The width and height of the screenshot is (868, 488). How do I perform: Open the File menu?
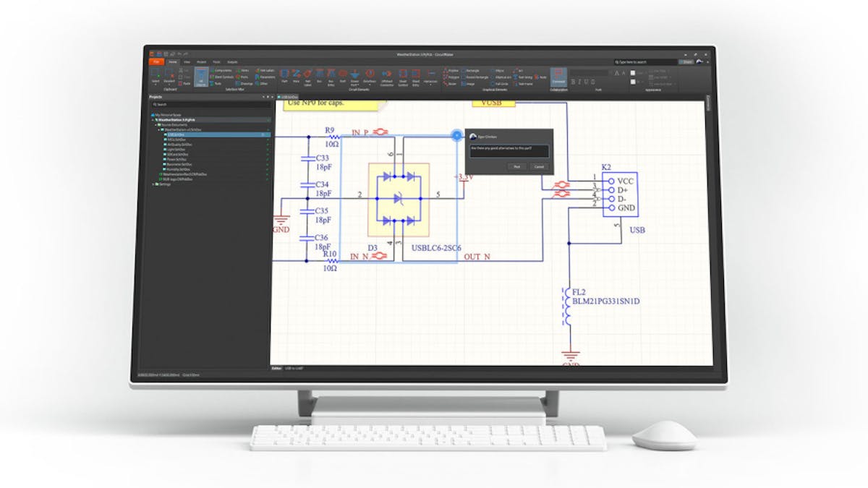coord(156,62)
